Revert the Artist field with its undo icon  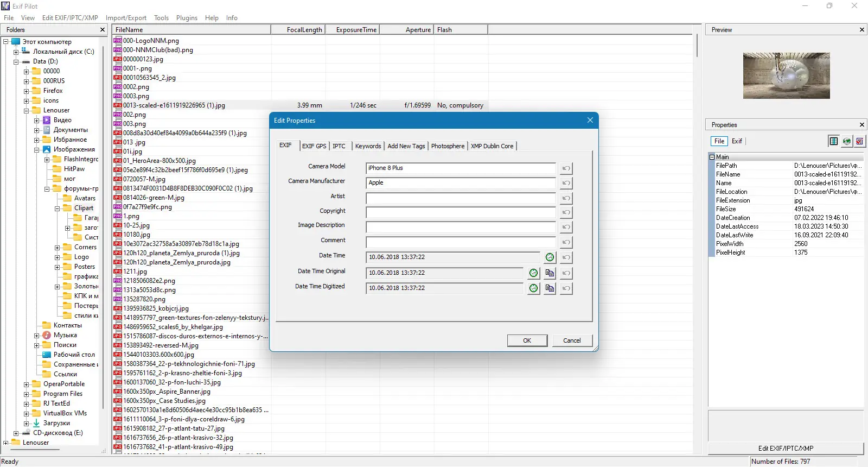coord(566,198)
